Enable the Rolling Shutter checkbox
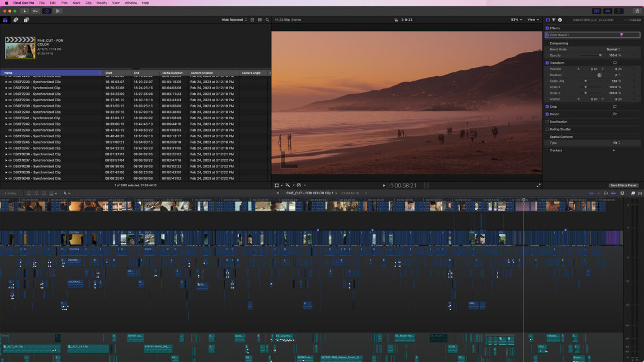The image size is (644, 362). pyautogui.click(x=547, y=129)
